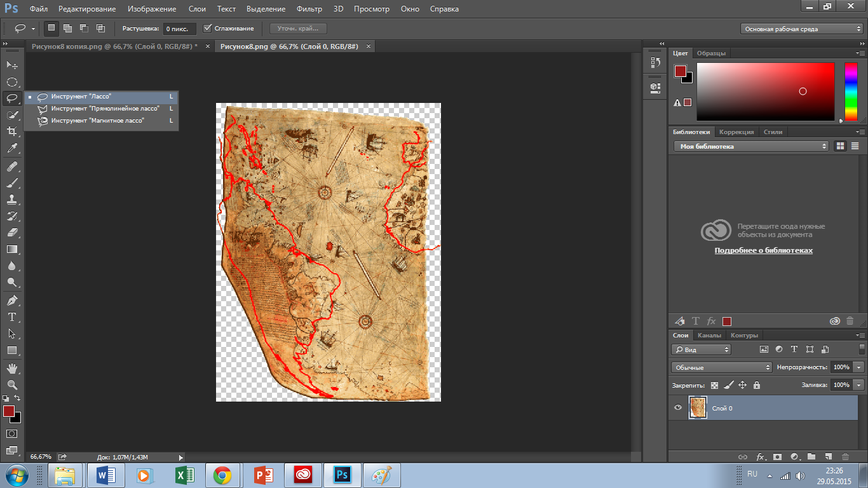Screen dimensions: 868x488
Task: Open Lasso tool preset picker dropdown
Action: [x=33, y=29]
